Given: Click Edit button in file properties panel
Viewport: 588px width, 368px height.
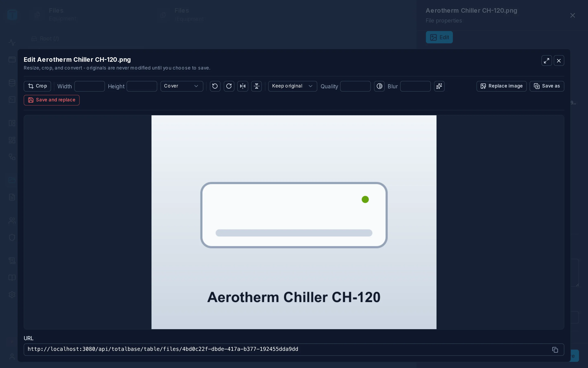Looking at the screenshot, I should point(439,37).
